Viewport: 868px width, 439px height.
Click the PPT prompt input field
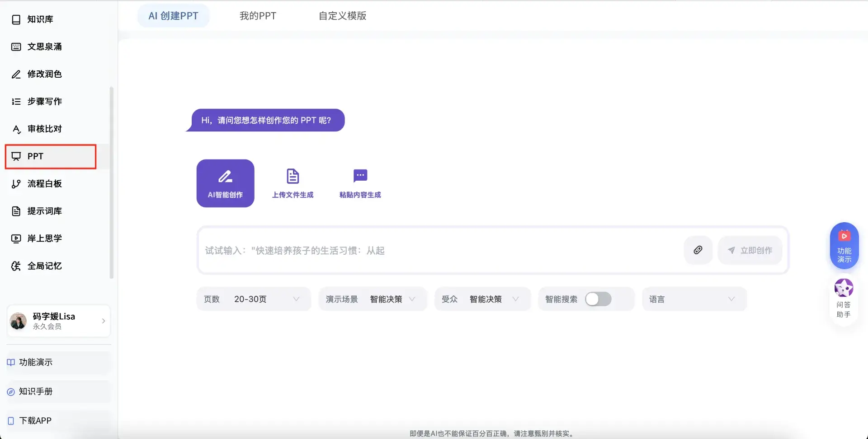tap(439, 250)
